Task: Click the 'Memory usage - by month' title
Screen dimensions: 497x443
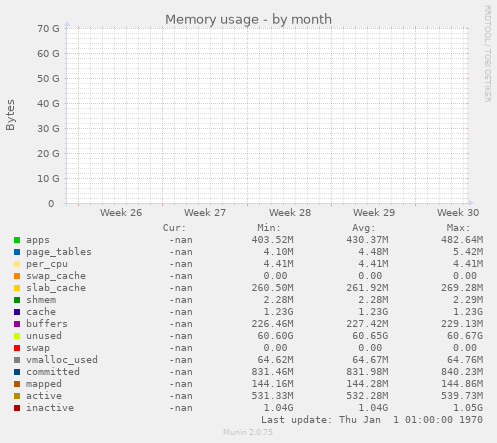Action: tap(248, 20)
